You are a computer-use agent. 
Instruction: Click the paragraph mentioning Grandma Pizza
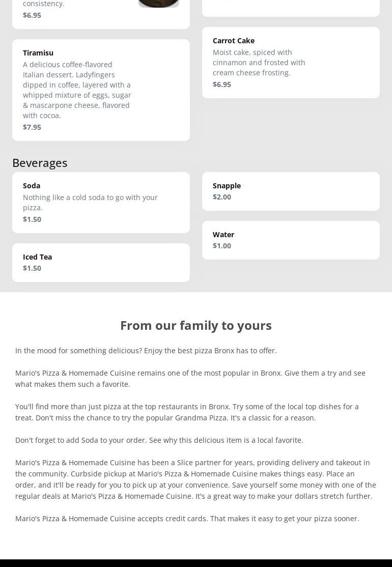click(187, 412)
